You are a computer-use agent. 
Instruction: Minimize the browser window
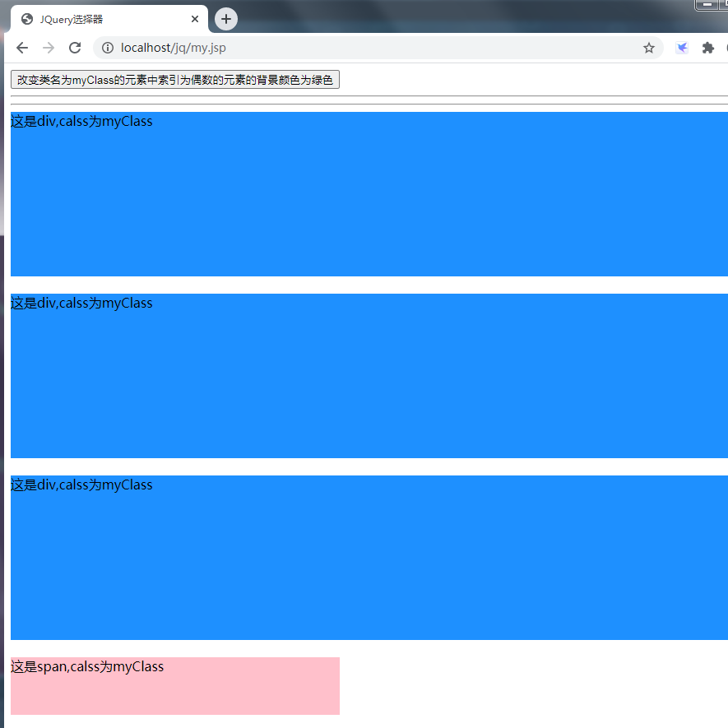pos(707,5)
